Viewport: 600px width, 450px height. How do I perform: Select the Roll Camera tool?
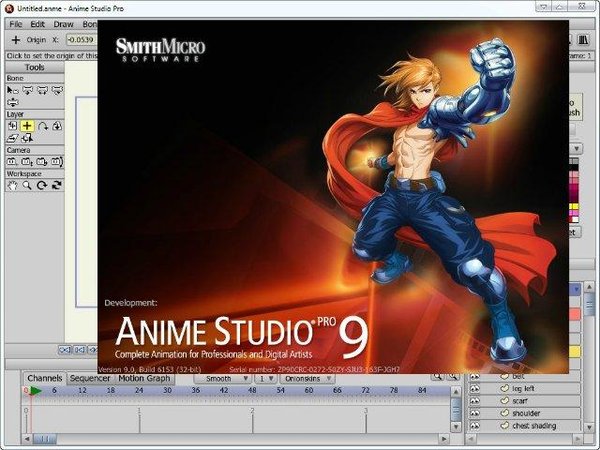click(x=42, y=162)
